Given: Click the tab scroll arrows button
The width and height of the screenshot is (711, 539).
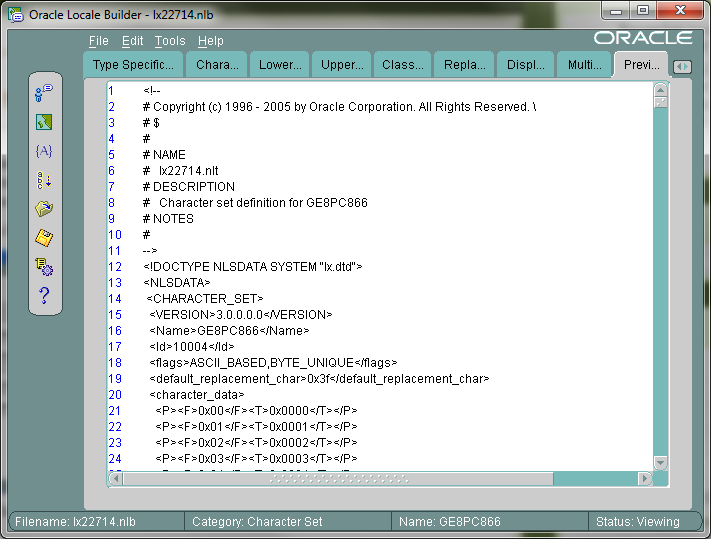Looking at the screenshot, I should (x=681, y=67).
